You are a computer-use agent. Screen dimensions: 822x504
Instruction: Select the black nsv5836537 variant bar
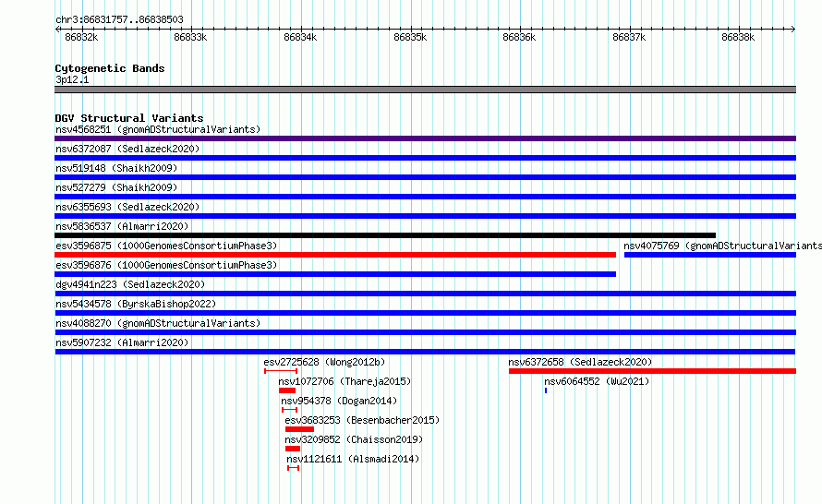[x=385, y=235]
